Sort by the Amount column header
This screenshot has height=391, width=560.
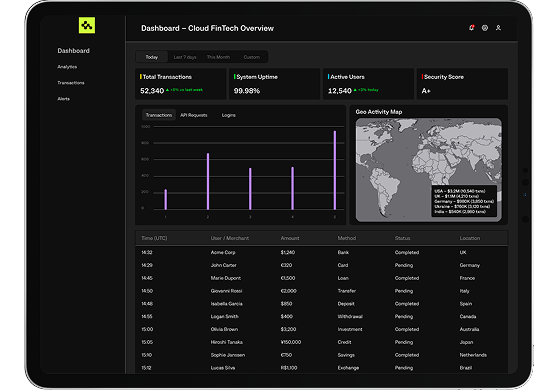click(x=290, y=238)
